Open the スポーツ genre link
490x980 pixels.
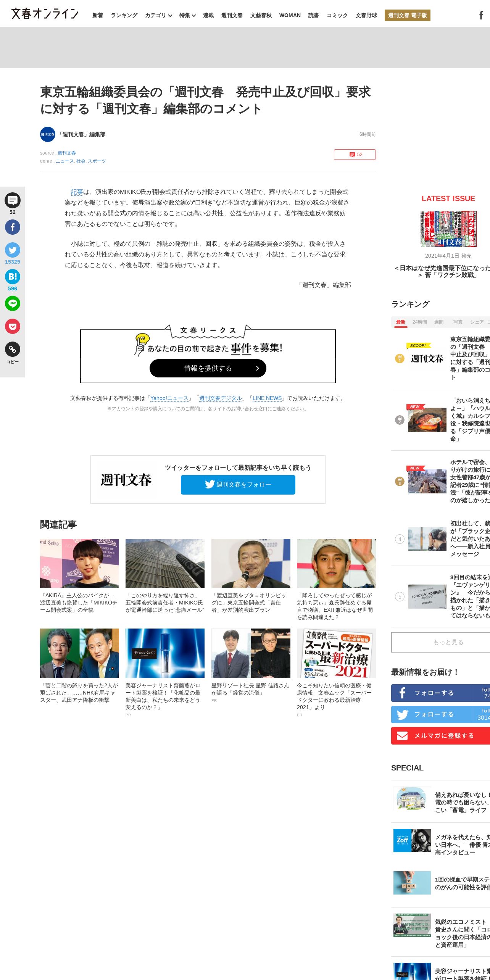97,161
